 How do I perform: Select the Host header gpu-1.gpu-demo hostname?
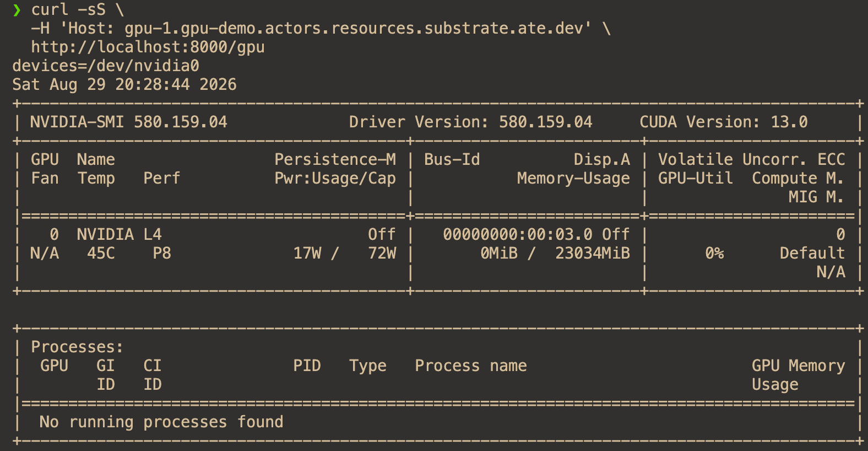coord(352,29)
